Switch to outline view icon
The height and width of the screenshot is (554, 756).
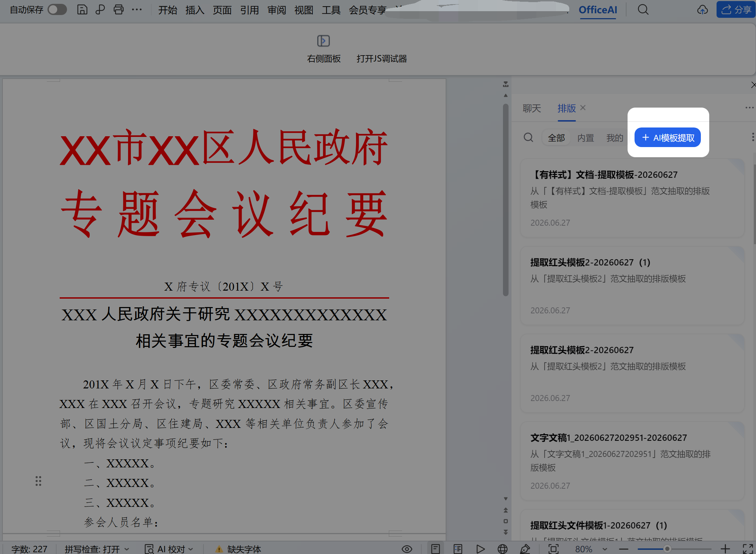[458, 549]
